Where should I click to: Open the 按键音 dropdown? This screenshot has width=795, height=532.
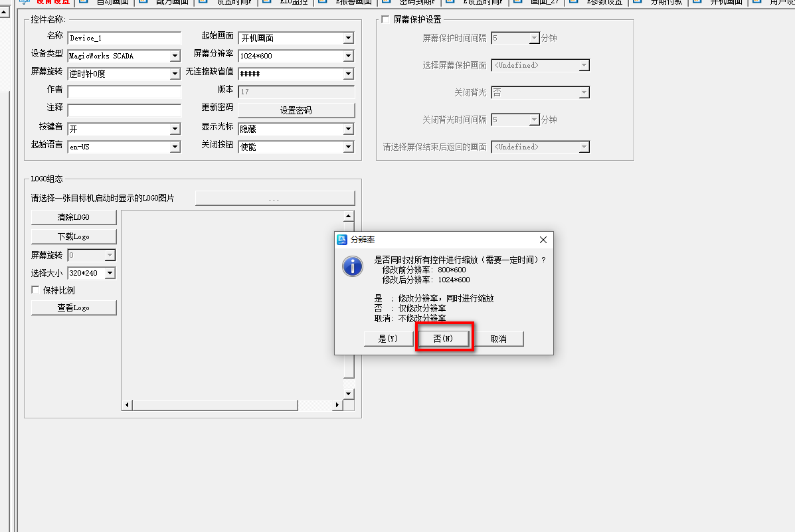tap(175, 129)
